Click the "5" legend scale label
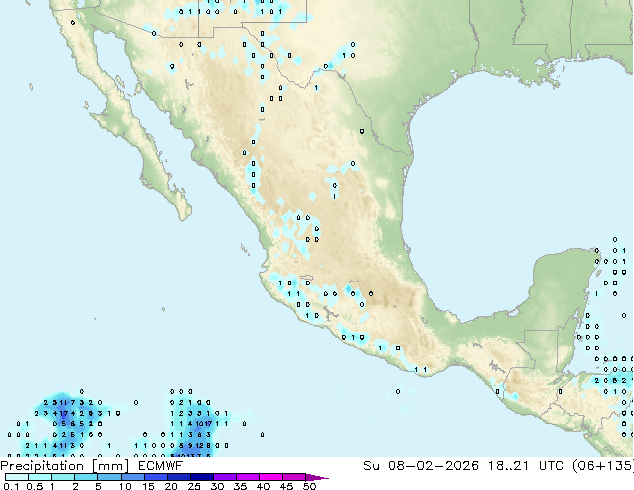This screenshot has width=634, height=490. coord(98,486)
